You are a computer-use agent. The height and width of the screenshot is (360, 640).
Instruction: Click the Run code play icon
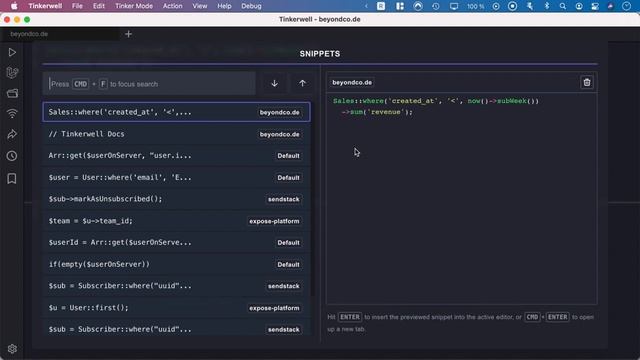point(12,52)
